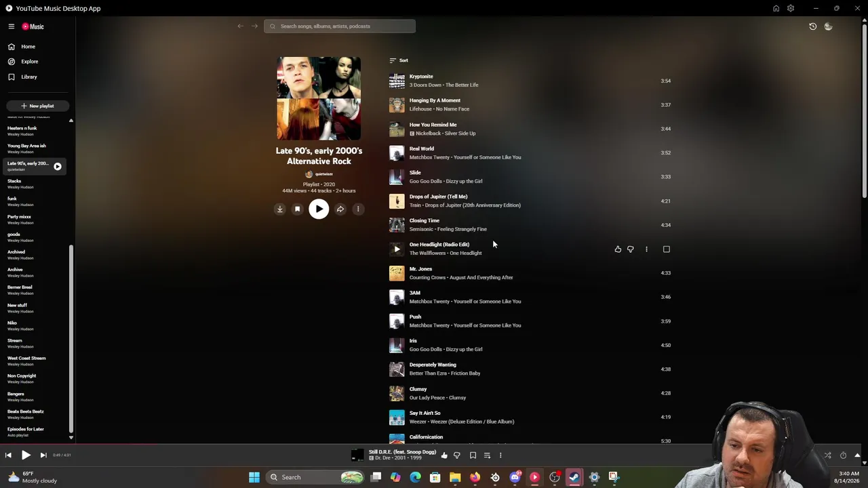Viewport: 868px width, 488px height.
Task: Skip to previous track in player bar
Action: (x=8, y=455)
